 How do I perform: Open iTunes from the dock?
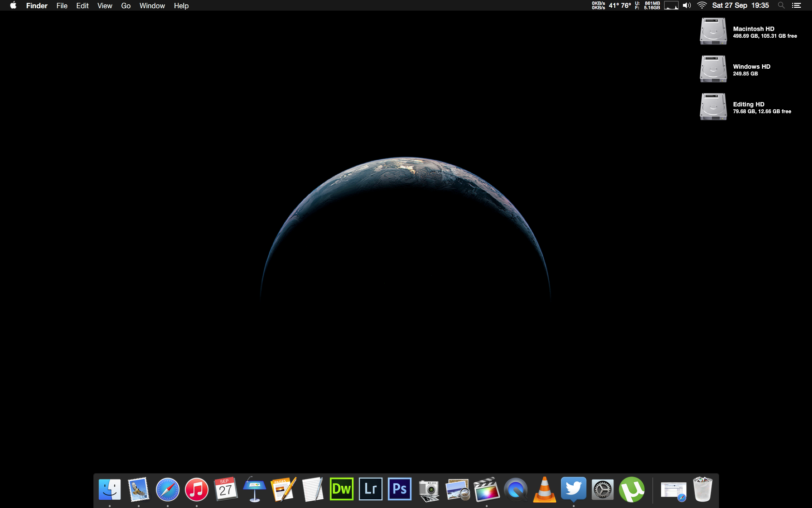coord(197,490)
